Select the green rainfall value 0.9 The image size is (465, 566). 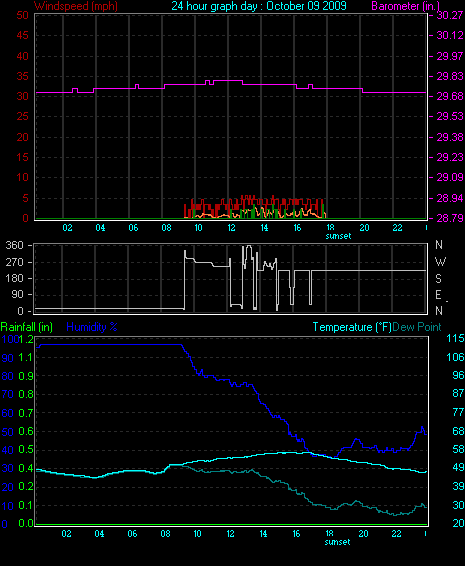[26, 376]
